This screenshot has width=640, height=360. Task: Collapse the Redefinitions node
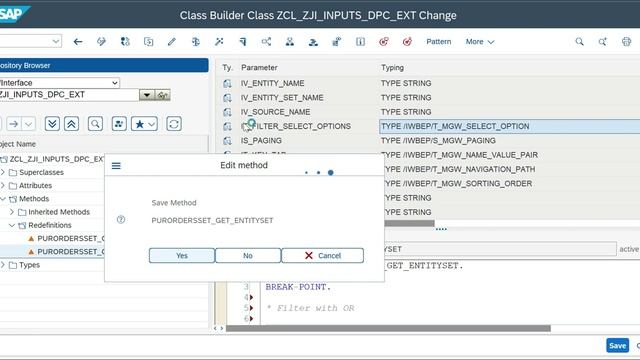[x=12, y=225]
